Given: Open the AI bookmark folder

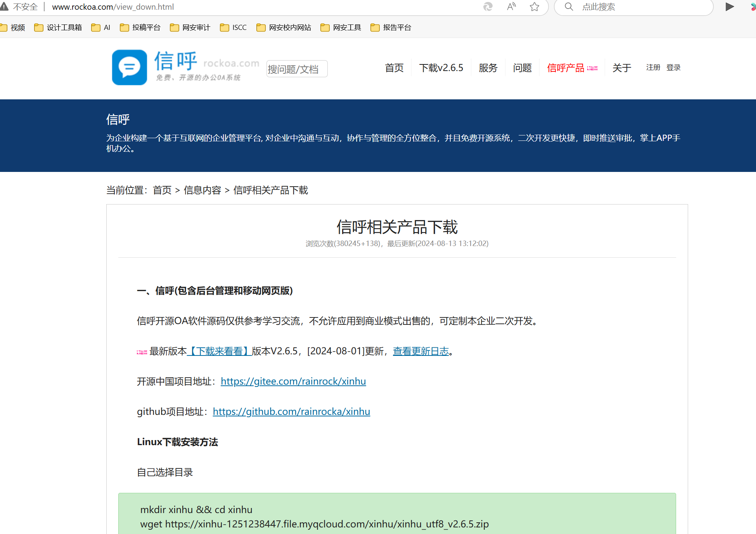Looking at the screenshot, I should (101, 28).
